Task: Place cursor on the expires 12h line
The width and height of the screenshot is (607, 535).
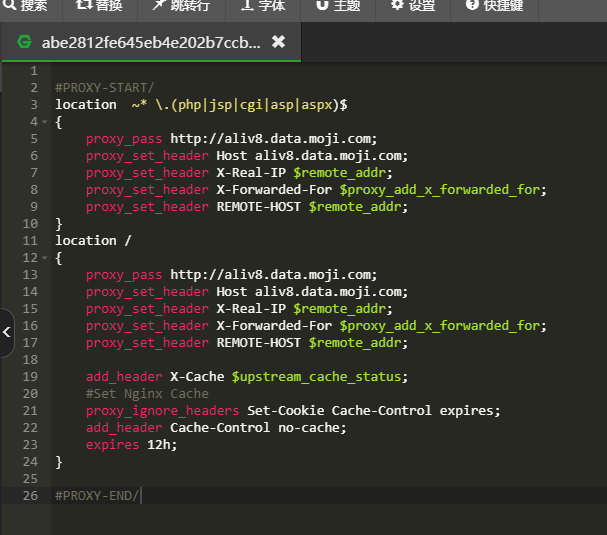Action: click(130, 444)
